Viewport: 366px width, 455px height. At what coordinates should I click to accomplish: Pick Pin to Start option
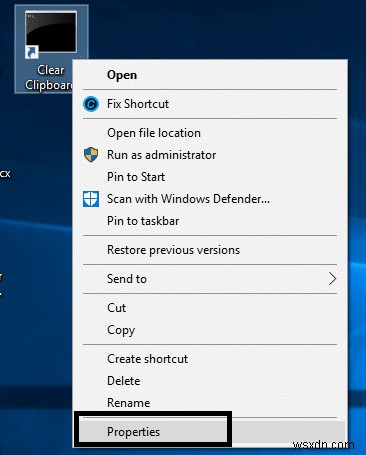coord(210,177)
